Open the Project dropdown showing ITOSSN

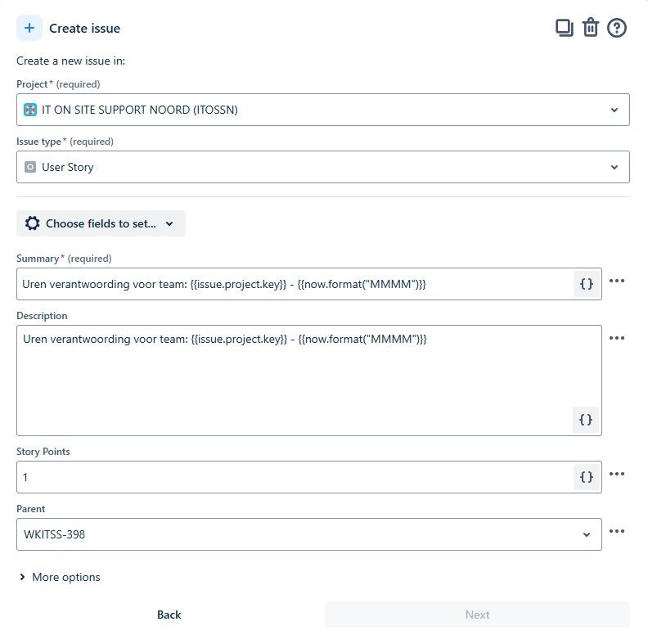tap(322, 110)
